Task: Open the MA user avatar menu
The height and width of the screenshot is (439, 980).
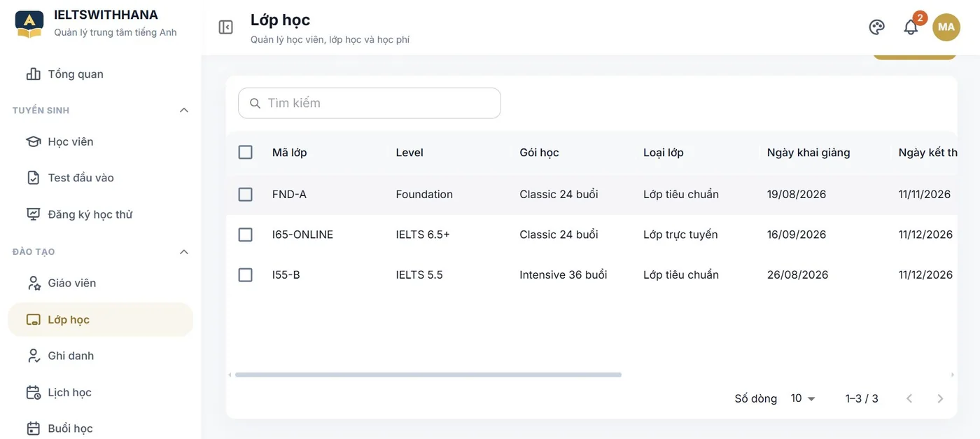Action: pos(946,27)
